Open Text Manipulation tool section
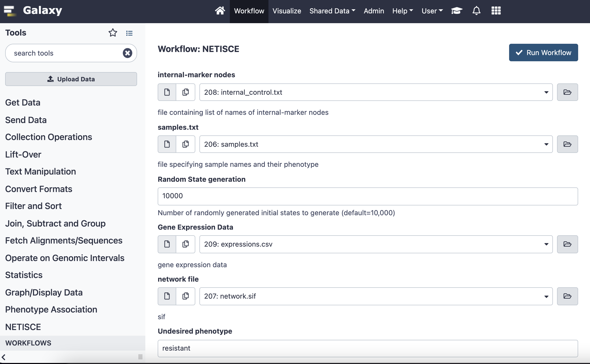590x364 pixels. coord(40,171)
